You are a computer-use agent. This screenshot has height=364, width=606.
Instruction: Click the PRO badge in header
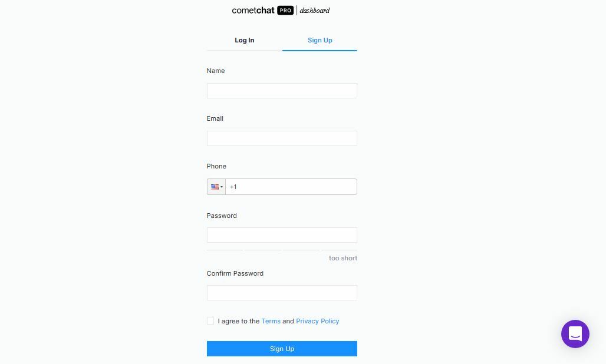pos(285,11)
